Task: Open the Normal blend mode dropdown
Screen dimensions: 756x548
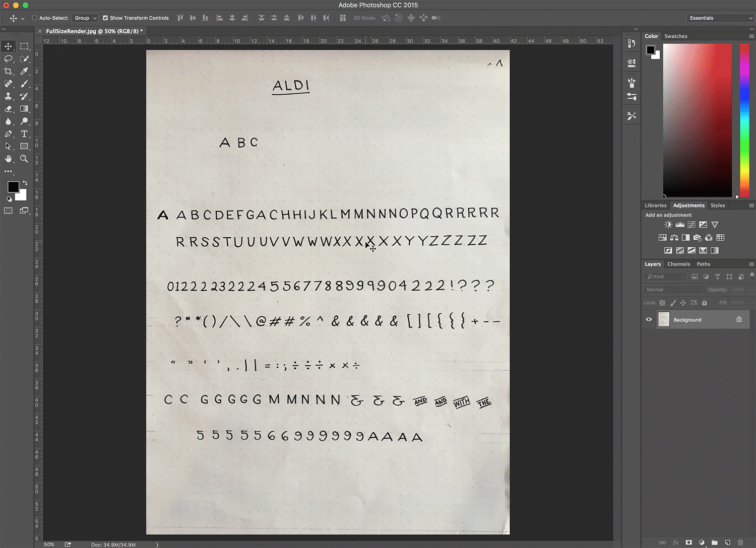Action: pyautogui.click(x=674, y=290)
